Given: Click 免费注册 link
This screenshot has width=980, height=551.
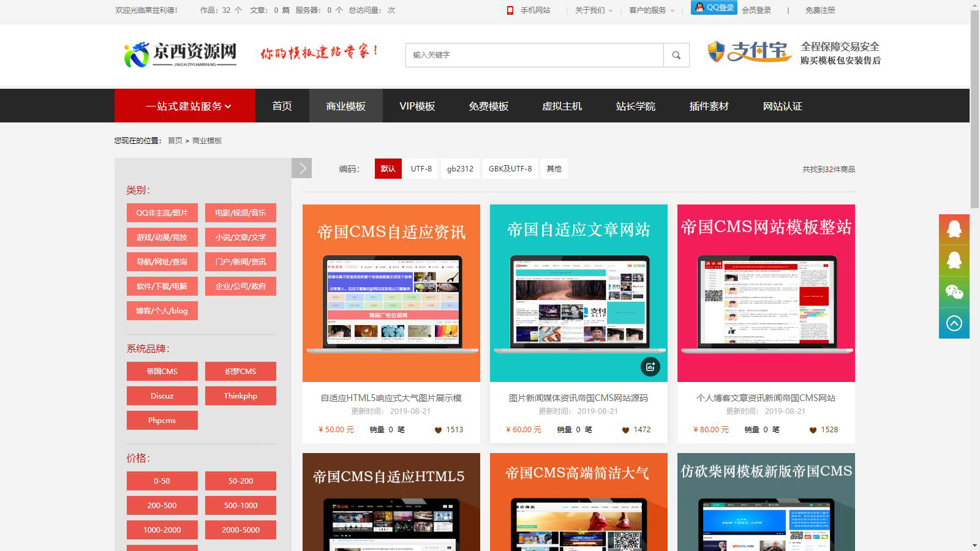Looking at the screenshot, I should 820,10.
